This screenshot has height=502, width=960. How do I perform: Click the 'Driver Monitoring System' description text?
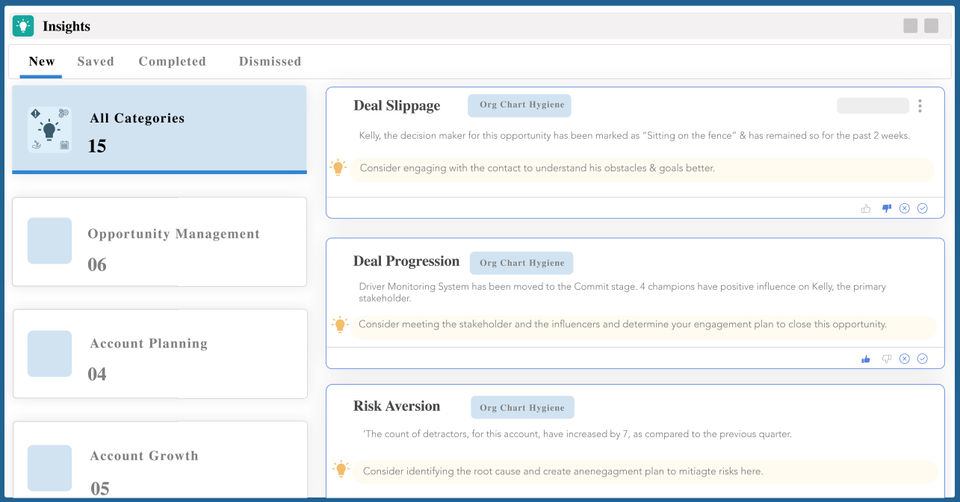(622, 293)
